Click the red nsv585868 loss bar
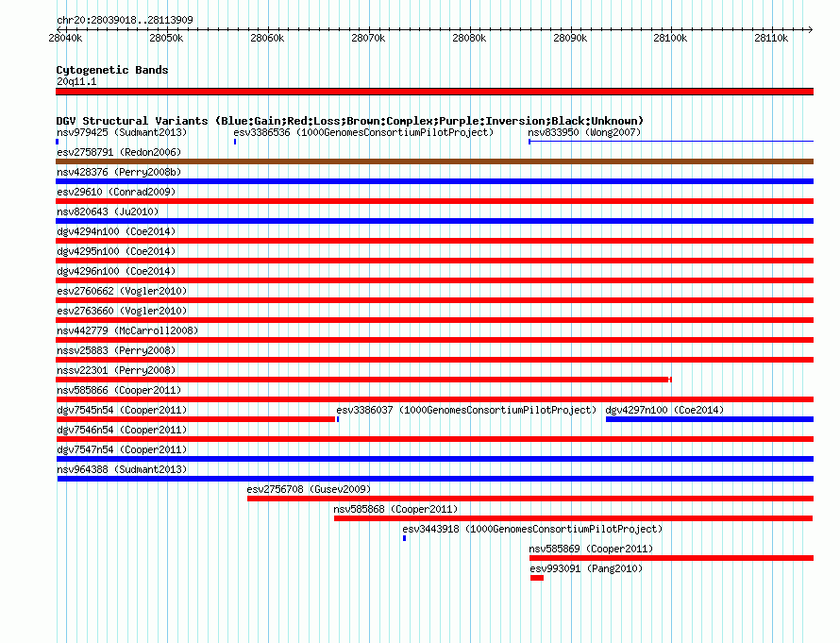 click(573, 518)
